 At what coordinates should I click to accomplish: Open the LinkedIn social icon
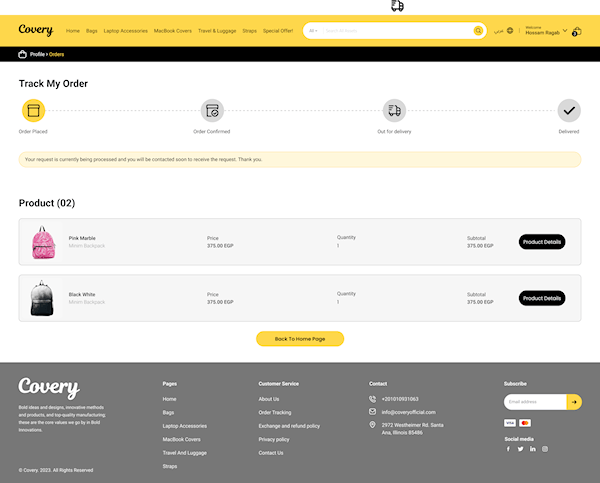click(533, 449)
